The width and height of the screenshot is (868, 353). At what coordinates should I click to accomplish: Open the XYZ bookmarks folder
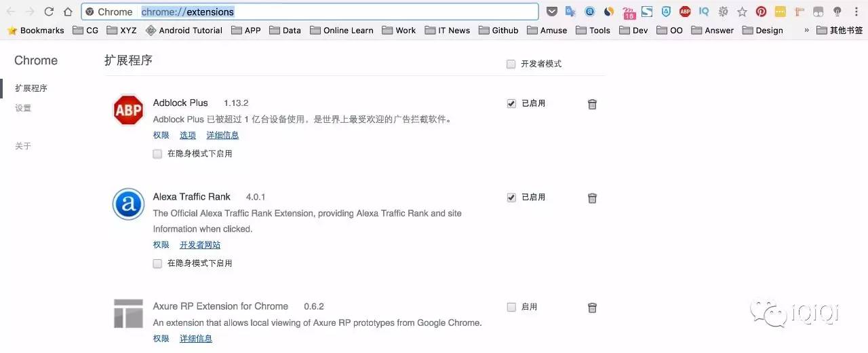pyautogui.click(x=121, y=30)
